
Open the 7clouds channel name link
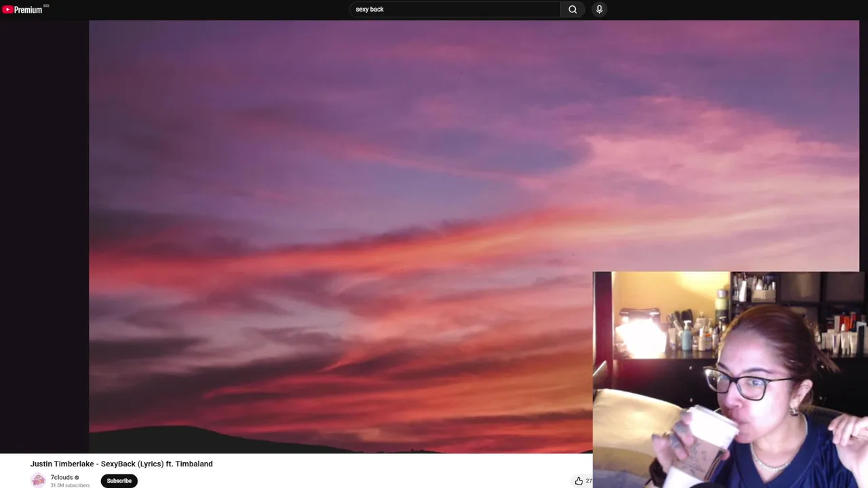pyautogui.click(x=62, y=477)
